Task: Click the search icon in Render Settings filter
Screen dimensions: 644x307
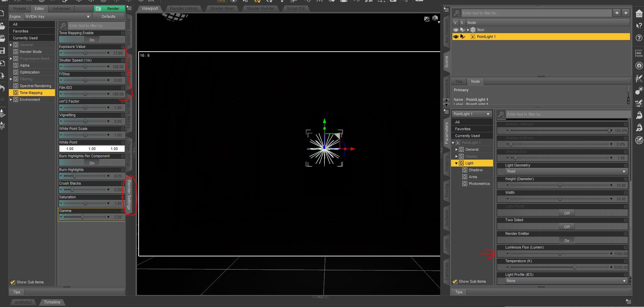Action: (x=63, y=26)
